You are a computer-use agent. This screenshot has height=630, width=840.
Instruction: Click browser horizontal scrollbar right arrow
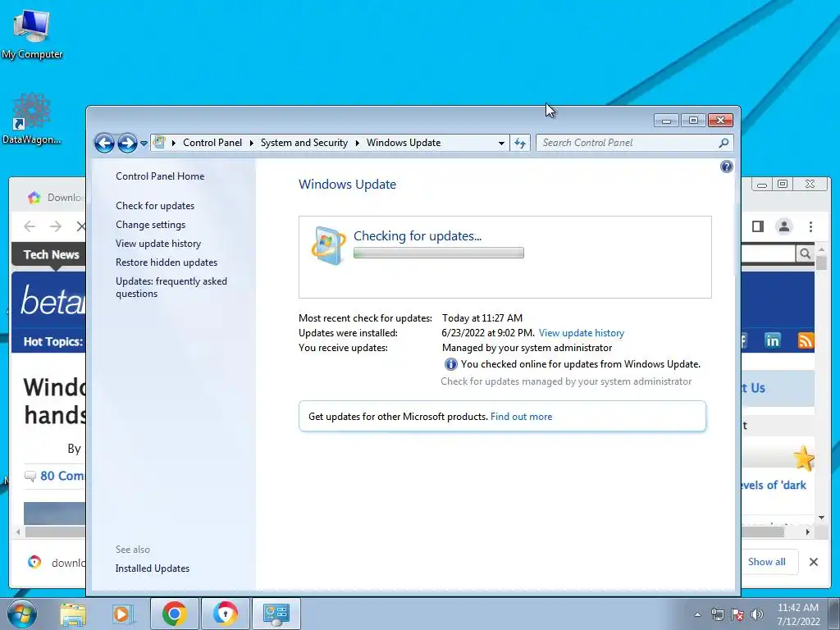(808, 532)
